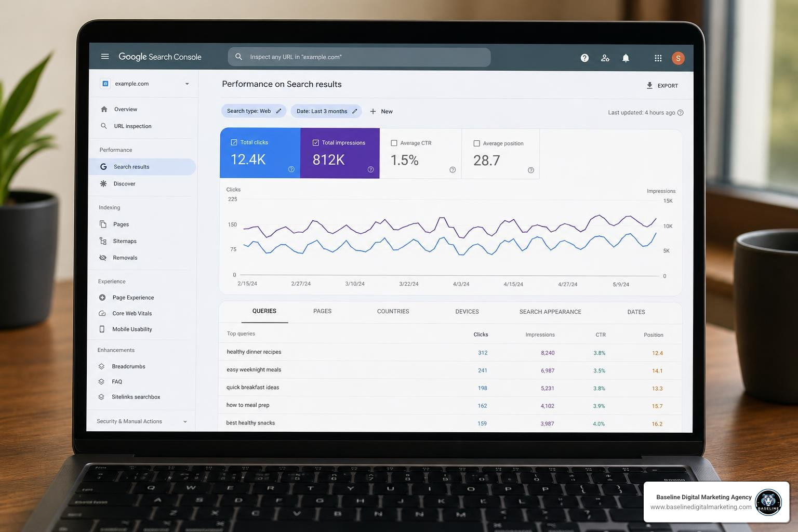Click the Export button
This screenshot has width=798, height=532.
[x=662, y=86]
